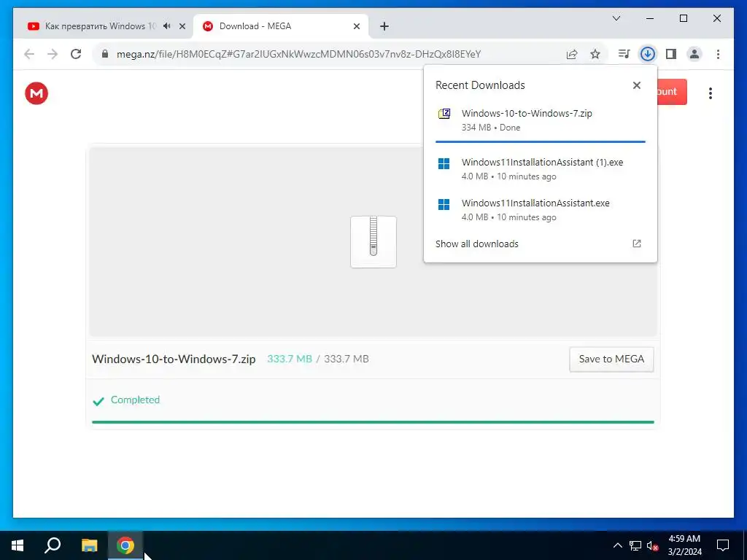Viewport: 747px width, 560px height.
Task: Open the taskbar search magnifier
Action: click(53, 545)
